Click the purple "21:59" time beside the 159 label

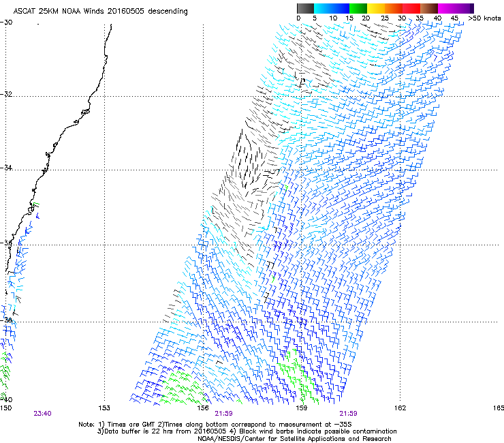tap(348, 414)
